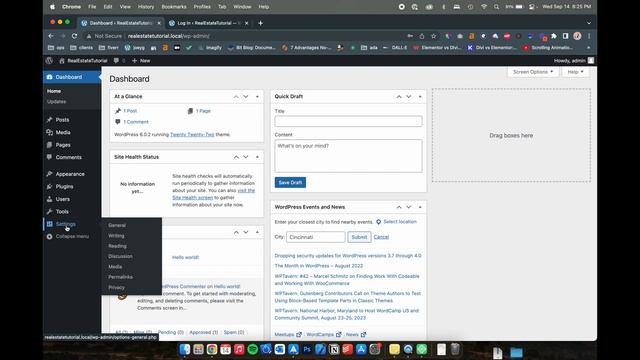
Task: Open the Tools menu
Action: coord(62,211)
